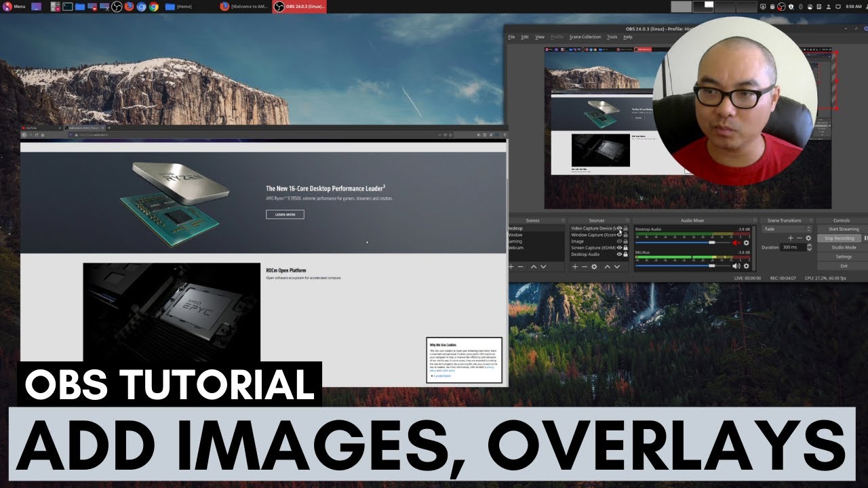Move scene down in the Scenes panel
Screen dimensions: 868x488
point(543,267)
